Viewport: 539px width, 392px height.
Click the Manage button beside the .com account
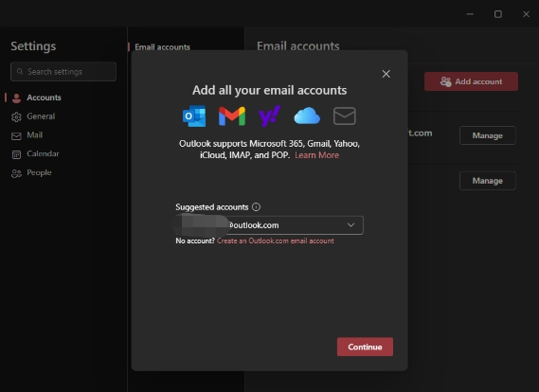coord(488,135)
